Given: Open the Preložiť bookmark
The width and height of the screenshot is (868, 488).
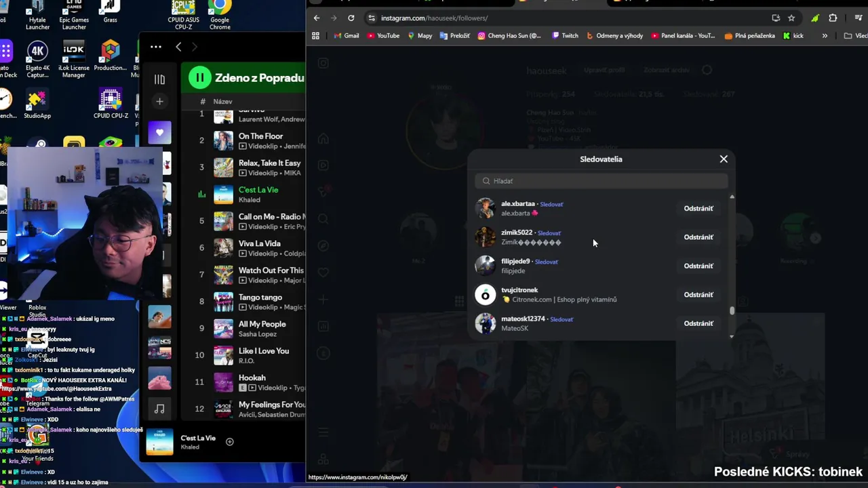Looking at the screenshot, I should pyautogui.click(x=454, y=36).
